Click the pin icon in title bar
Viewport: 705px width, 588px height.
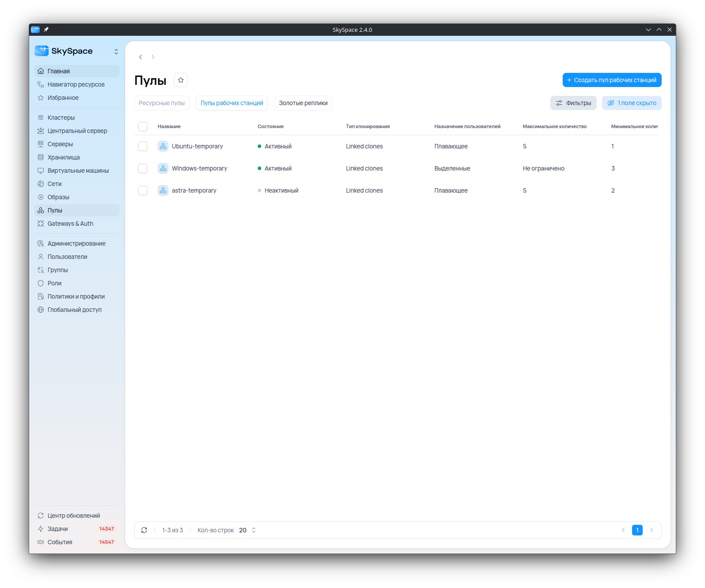[46, 30]
